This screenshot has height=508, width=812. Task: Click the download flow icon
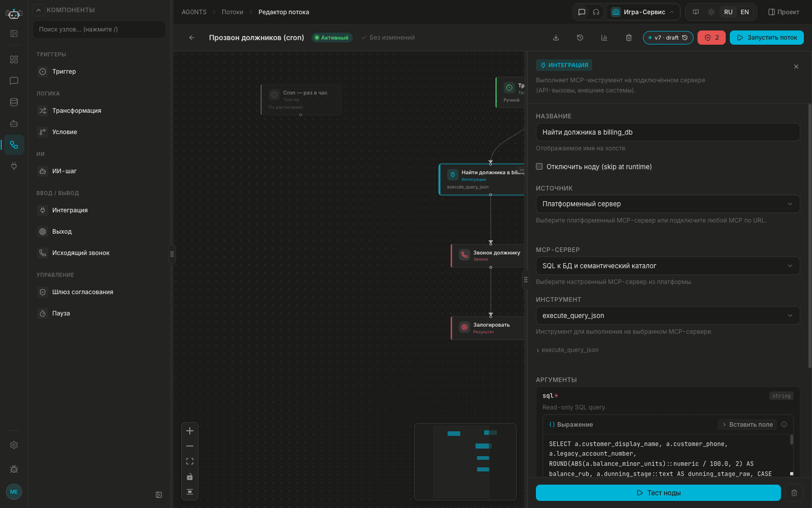pyautogui.click(x=556, y=38)
